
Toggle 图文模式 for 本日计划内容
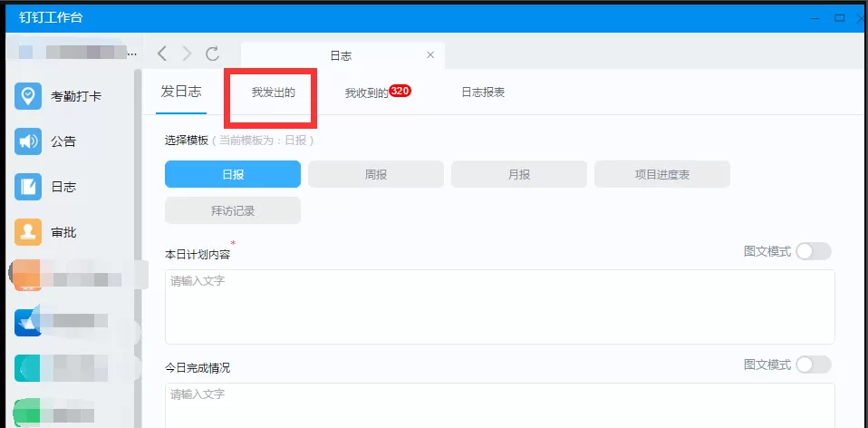(x=814, y=251)
